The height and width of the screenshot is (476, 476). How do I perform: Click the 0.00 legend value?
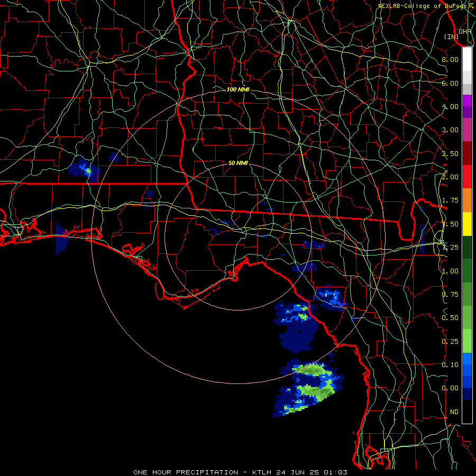450,388
